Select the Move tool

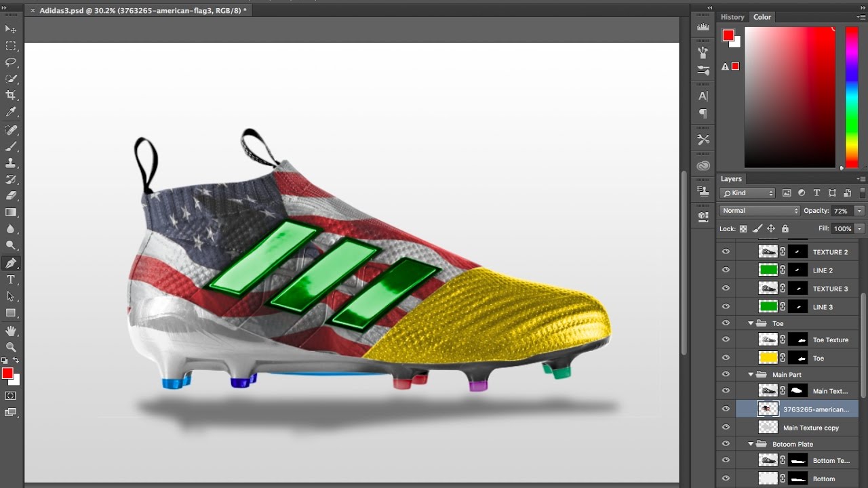click(11, 29)
